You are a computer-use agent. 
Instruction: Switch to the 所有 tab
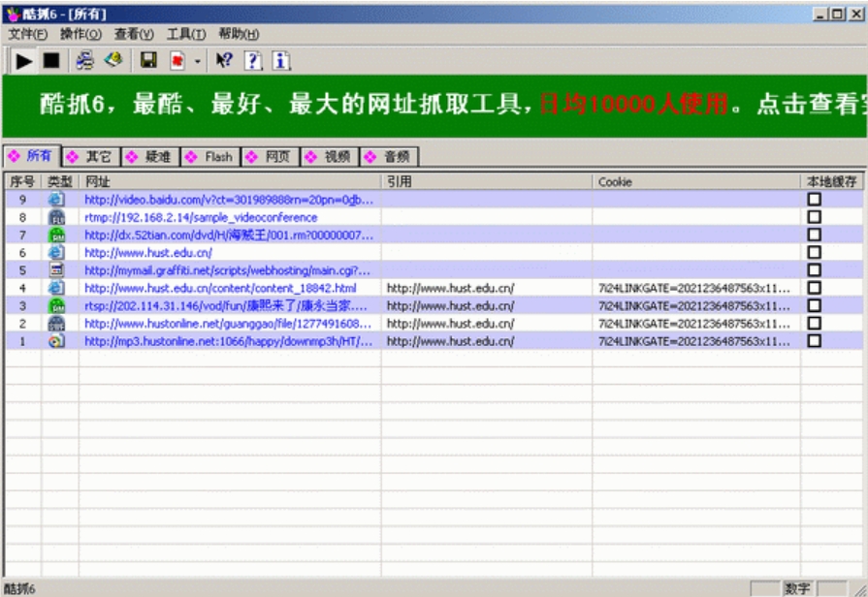click(x=32, y=156)
